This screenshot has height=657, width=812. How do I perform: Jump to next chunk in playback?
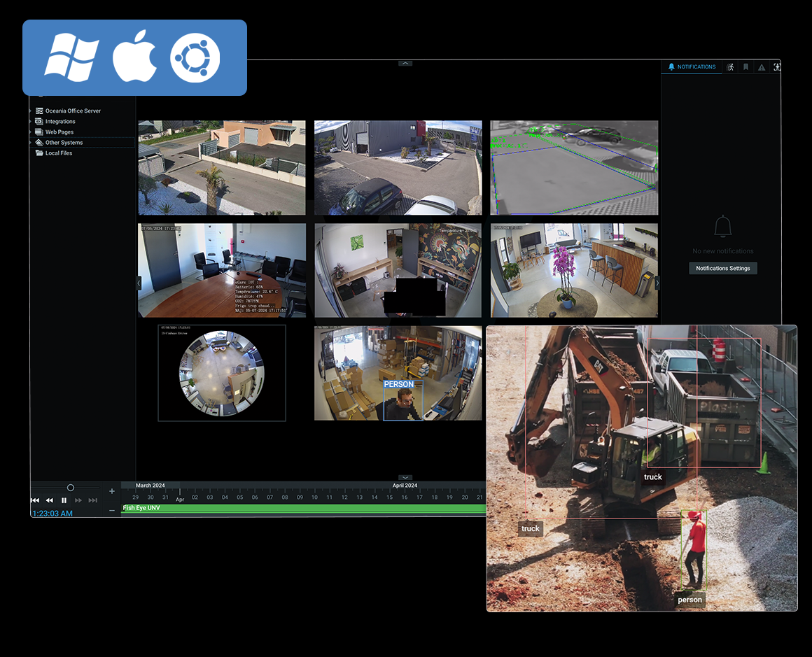click(93, 500)
